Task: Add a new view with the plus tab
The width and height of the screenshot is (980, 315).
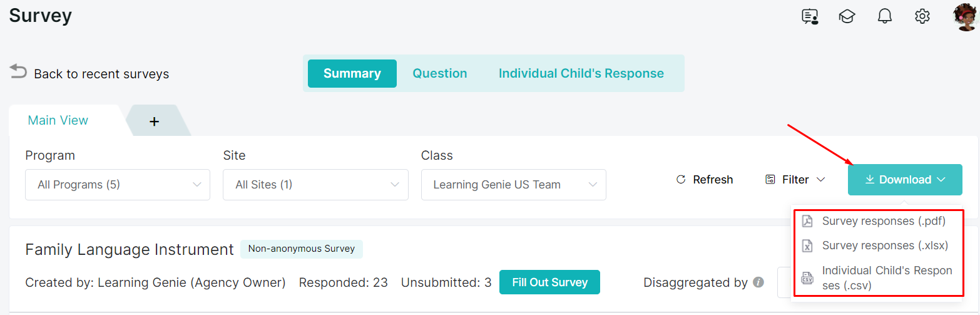Action: pos(155,121)
